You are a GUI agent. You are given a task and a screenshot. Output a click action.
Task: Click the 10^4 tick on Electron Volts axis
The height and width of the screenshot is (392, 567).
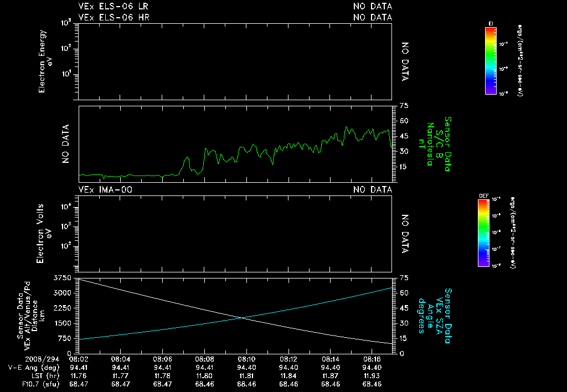tap(66, 207)
